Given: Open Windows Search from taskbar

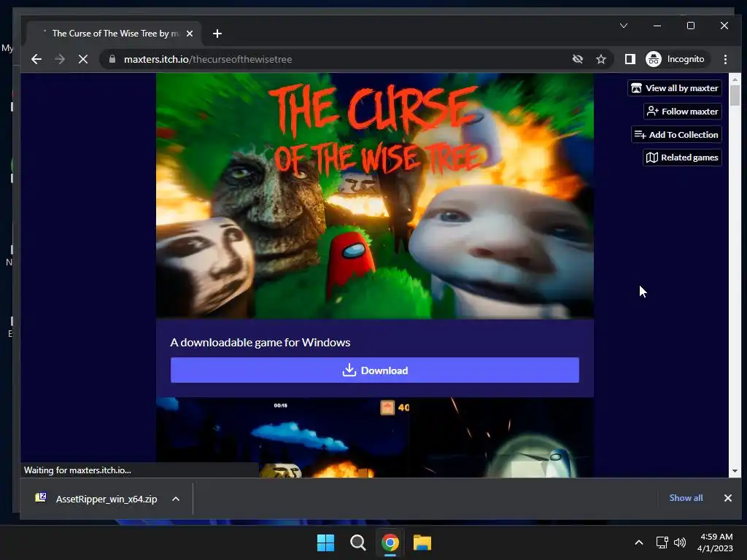Looking at the screenshot, I should pos(357,542).
